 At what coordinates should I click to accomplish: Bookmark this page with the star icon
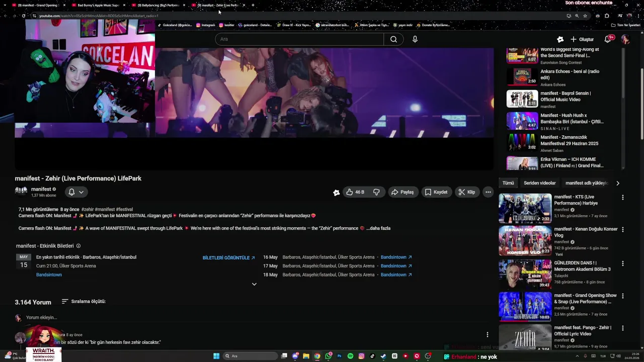[585, 16]
